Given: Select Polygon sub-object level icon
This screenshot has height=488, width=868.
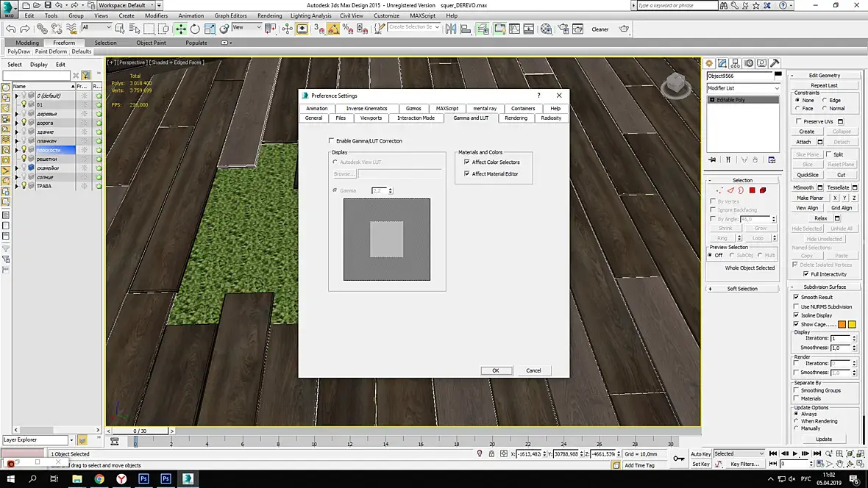Looking at the screenshot, I should click(752, 190).
